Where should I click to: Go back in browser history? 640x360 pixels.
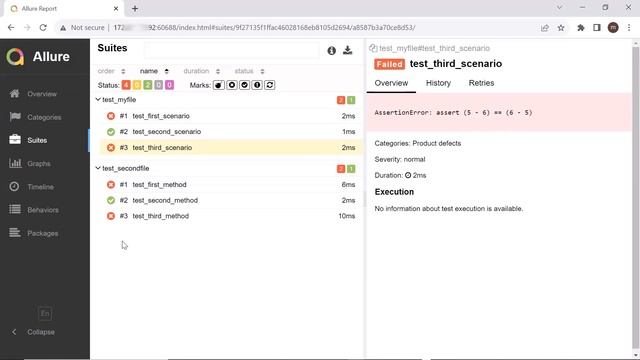(x=11, y=28)
